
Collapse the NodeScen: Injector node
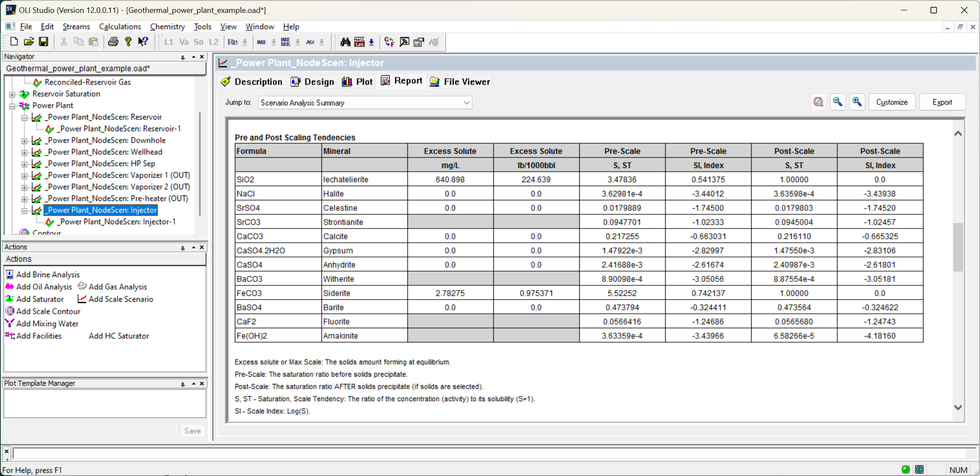[x=25, y=210]
